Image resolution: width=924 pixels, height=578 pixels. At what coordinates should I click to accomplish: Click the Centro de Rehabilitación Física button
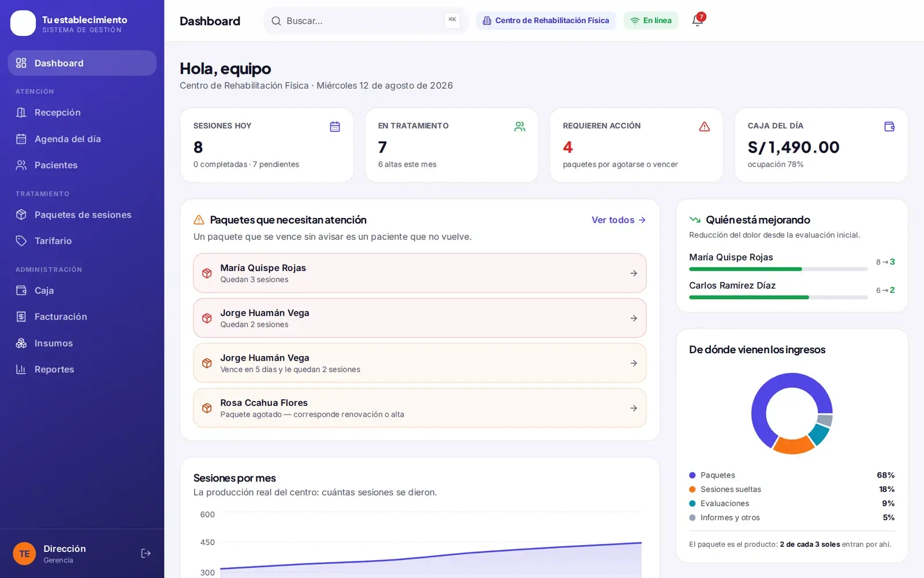click(x=546, y=21)
